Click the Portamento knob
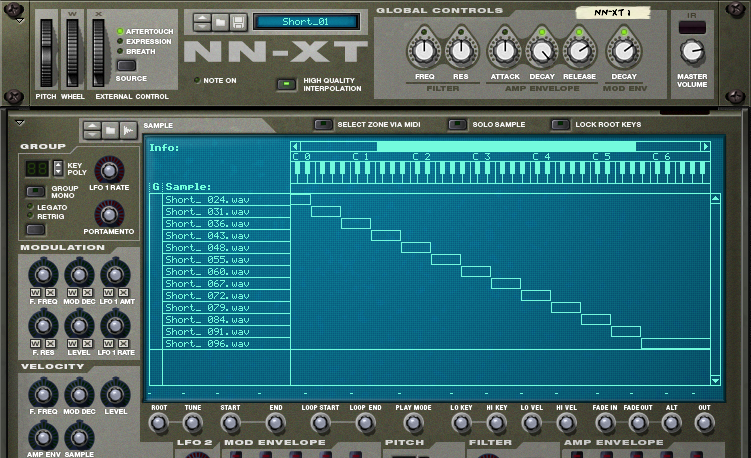Viewport: 751px width, 458px height. [x=110, y=213]
